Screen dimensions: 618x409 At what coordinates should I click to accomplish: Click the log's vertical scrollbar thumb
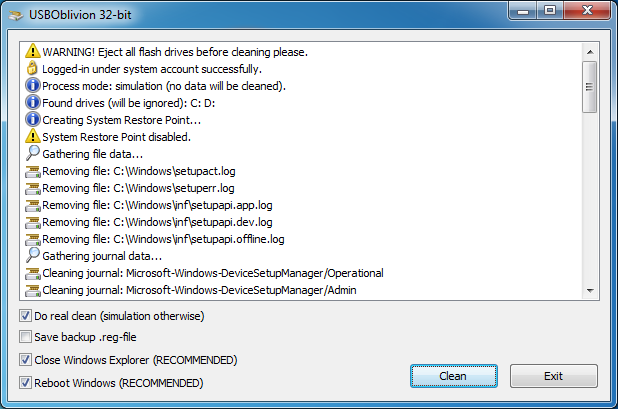[589, 90]
